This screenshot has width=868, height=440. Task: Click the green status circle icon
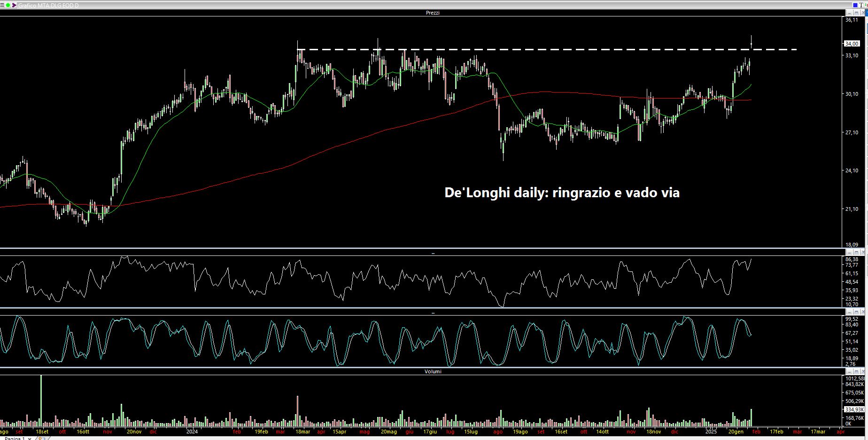[x=8, y=5]
